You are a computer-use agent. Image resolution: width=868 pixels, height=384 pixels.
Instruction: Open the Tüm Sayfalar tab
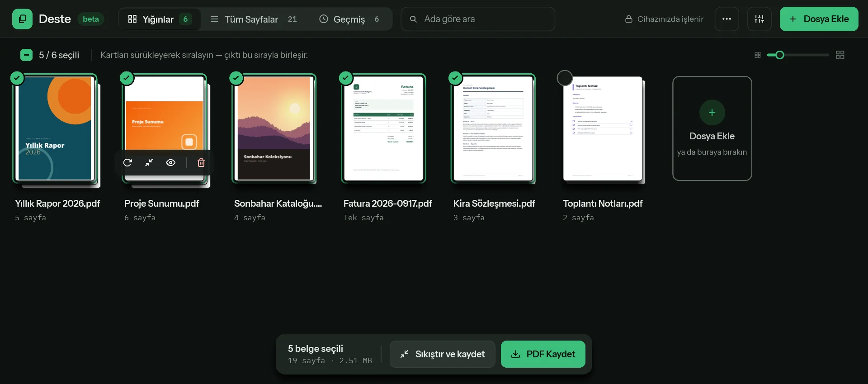[254, 19]
